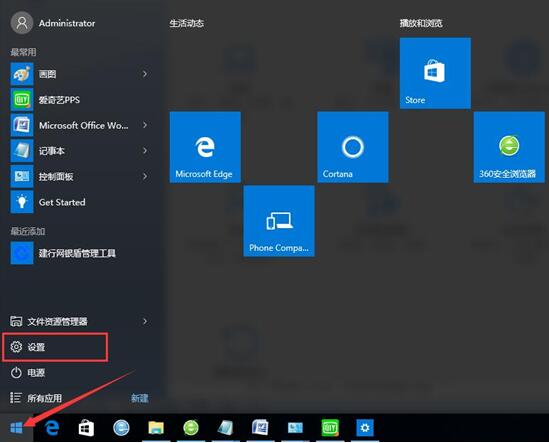The height and width of the screenshot is (443, 549).
Task: Open Get Started lightbulb icon
Action: pyautogui.click(x=22, y=202)
